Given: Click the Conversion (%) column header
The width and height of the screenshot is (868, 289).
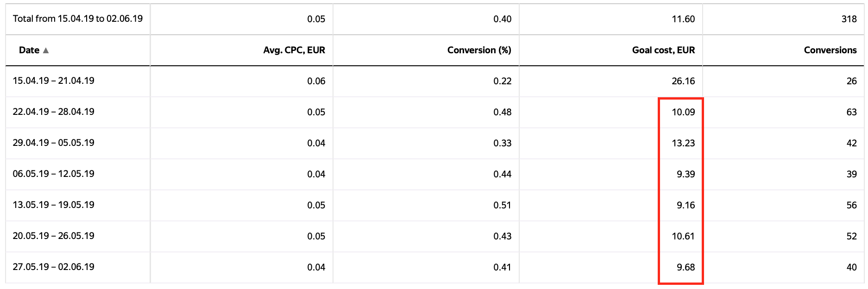Looking at the screenshot, I should (479, 50).
